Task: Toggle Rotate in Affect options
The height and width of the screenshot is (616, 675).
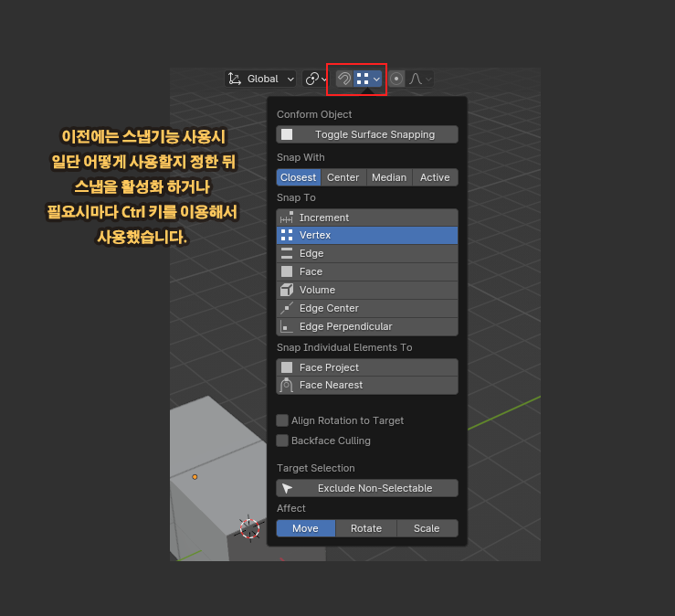Action: pos(366,528)
